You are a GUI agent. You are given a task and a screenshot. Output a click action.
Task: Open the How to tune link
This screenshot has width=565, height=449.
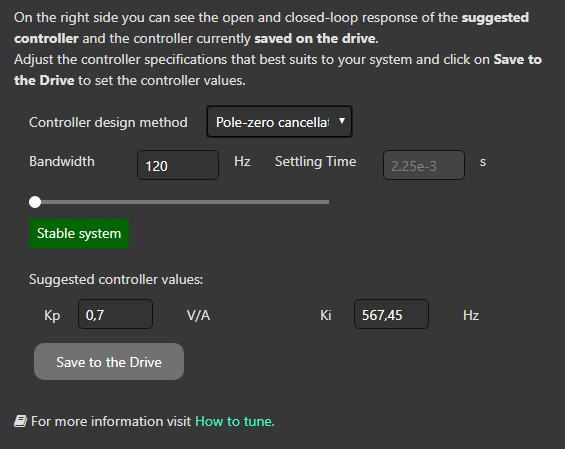235,421
